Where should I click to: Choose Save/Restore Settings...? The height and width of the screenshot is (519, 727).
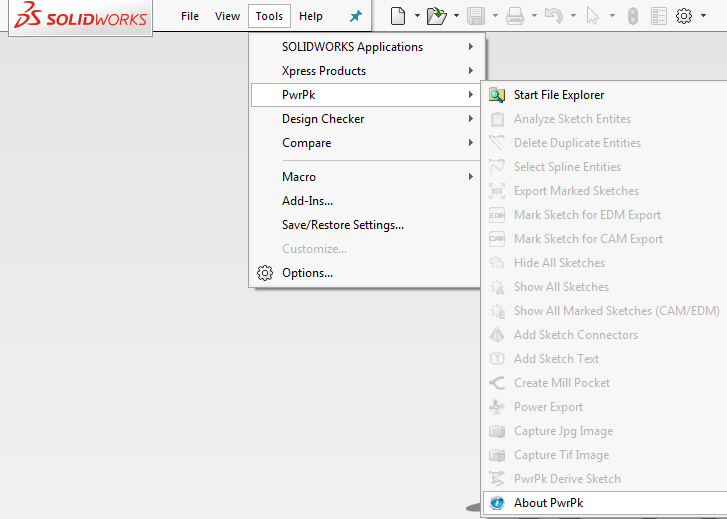(x=367, y=225)
